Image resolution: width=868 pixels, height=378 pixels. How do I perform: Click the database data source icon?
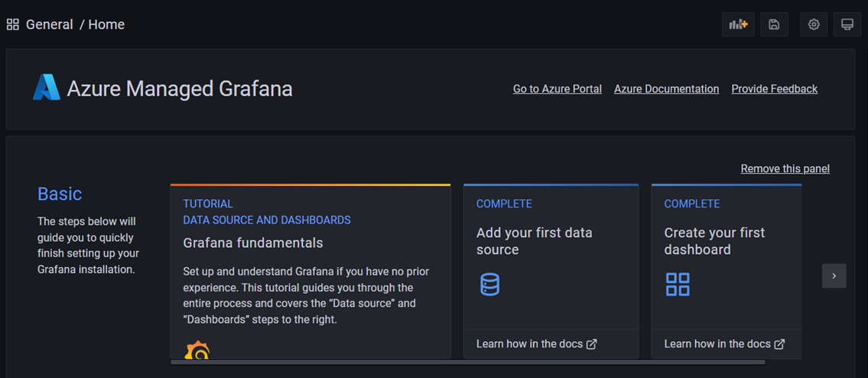[489, 285]
